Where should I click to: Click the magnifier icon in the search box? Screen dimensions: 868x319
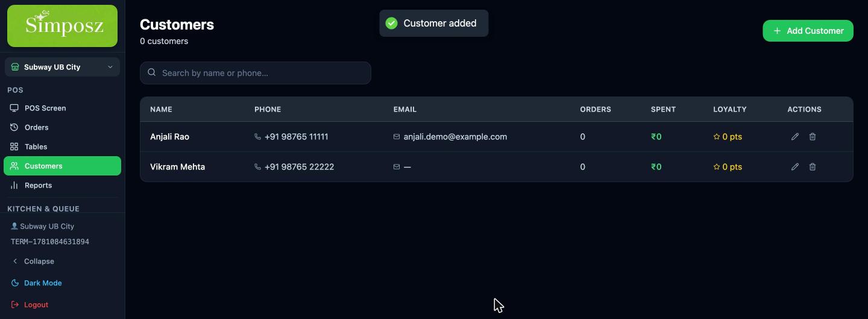152,72
